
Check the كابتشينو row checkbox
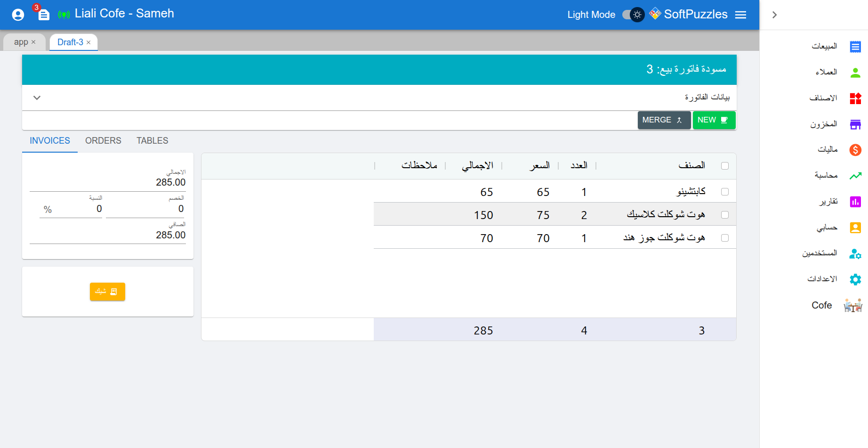click(x=724, y=192)
